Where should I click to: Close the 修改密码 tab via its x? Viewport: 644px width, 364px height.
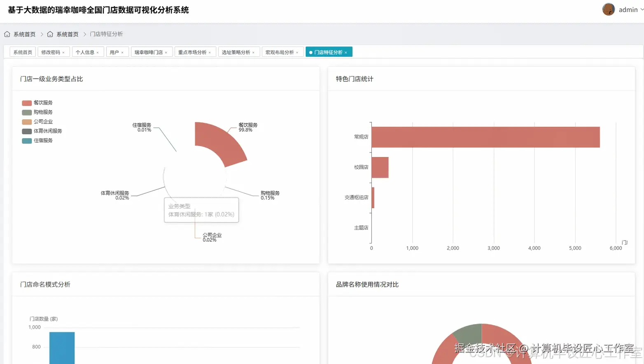(63, 53)
